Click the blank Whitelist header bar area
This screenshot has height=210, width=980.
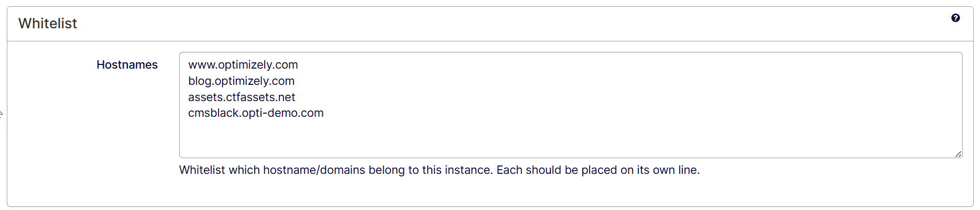pyautogui.click(x=472, y=24)
